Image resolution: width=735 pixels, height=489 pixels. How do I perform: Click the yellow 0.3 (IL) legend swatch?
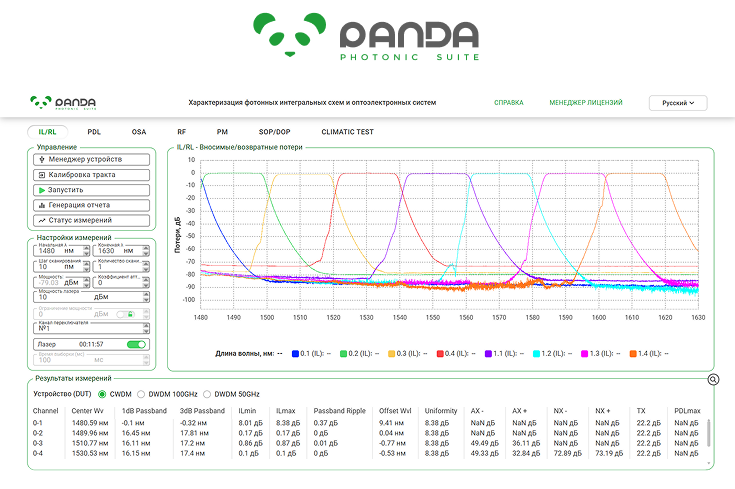click(x=391, y=354)
